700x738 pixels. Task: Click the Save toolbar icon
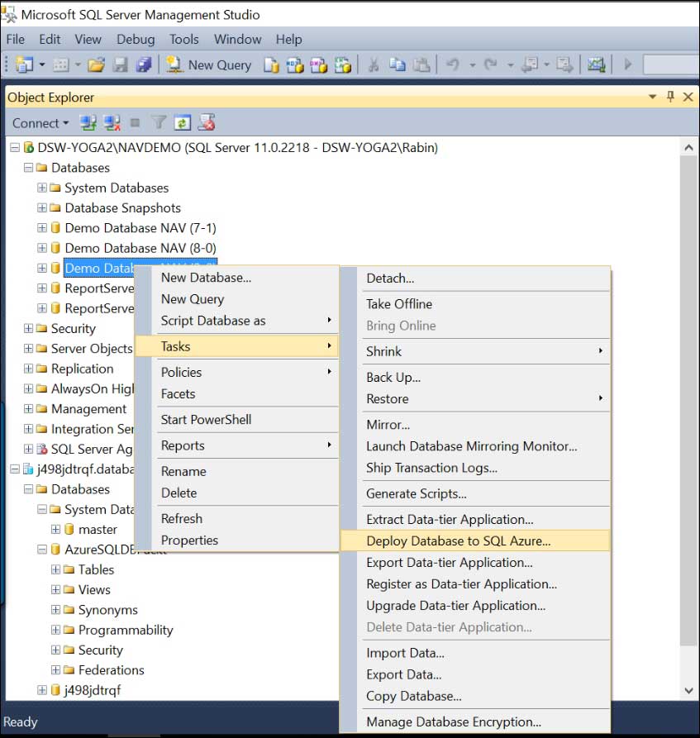click(120, 64)
